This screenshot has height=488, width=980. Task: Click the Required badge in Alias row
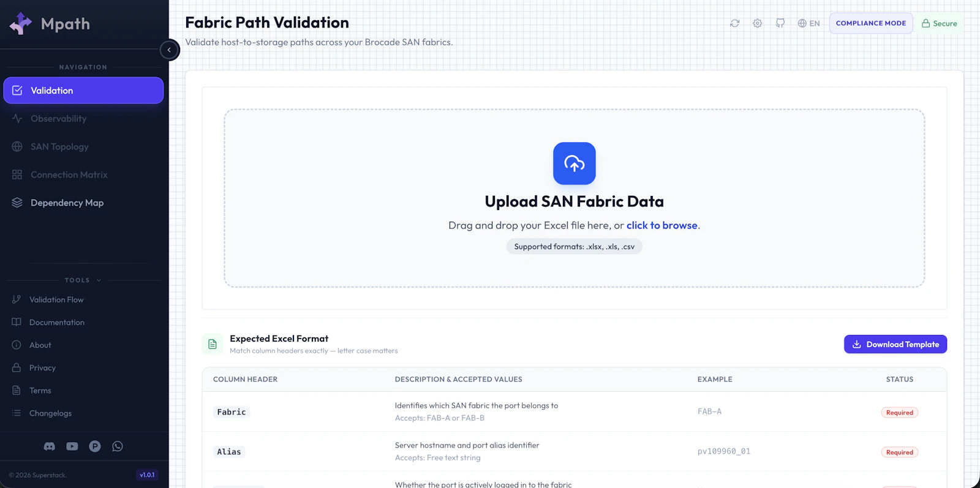click(900, 452)
